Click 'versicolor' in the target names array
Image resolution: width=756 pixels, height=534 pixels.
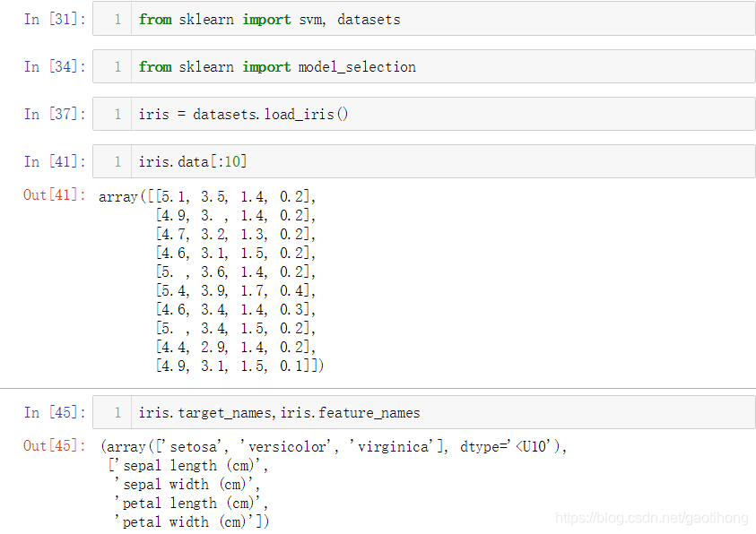point(282,445)
